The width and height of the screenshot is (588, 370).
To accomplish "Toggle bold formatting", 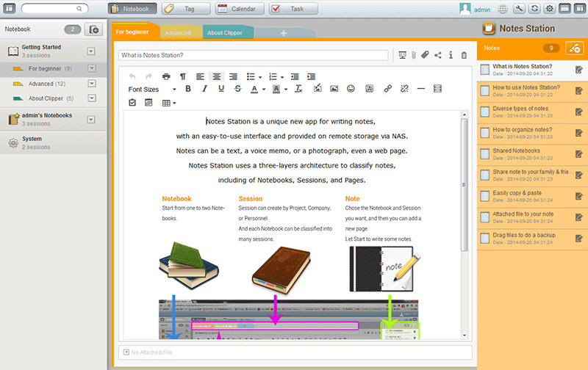I will point(188,89).
